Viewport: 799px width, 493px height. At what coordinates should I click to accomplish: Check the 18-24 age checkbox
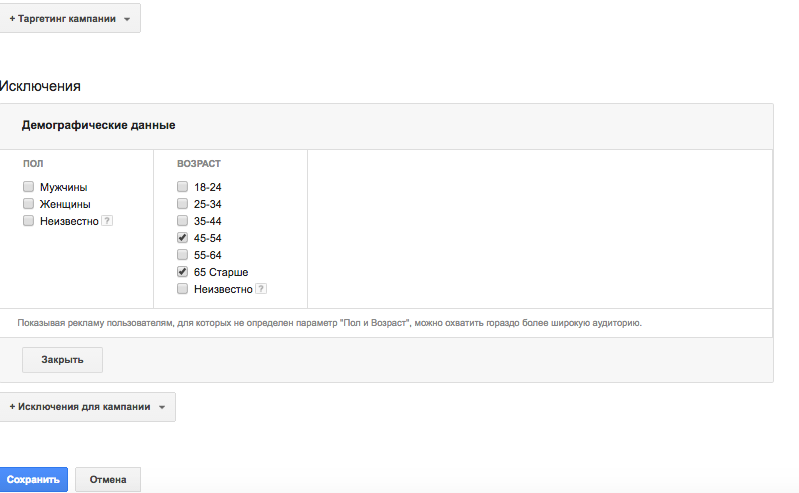click(x=182, y=187)
